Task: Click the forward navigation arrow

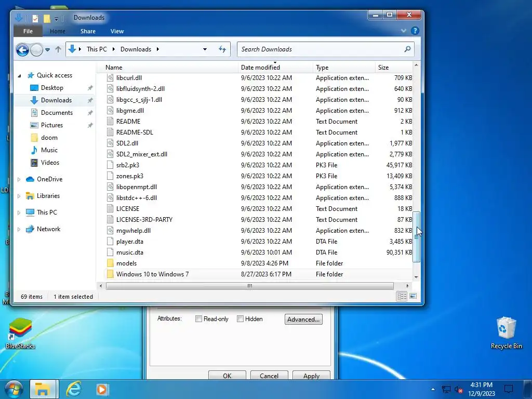Action: coord(37,50)
